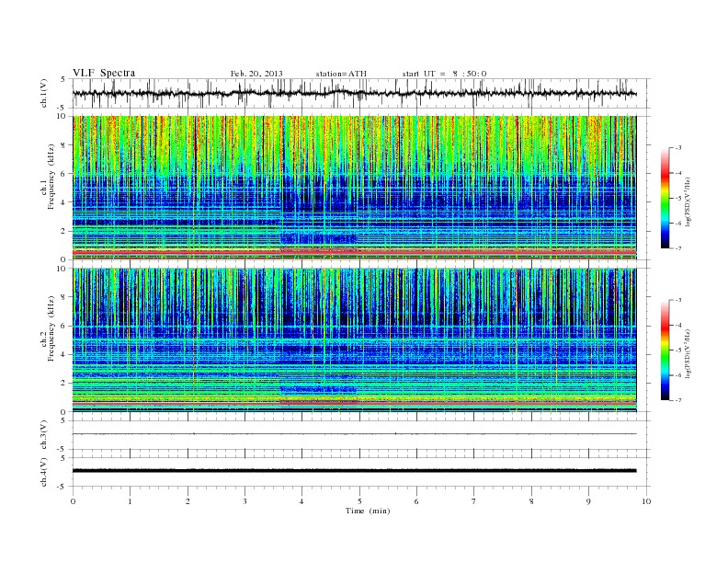
Task: Click the "station=ATH" header label
Action: pyautogui.click(x=341, y=74)
